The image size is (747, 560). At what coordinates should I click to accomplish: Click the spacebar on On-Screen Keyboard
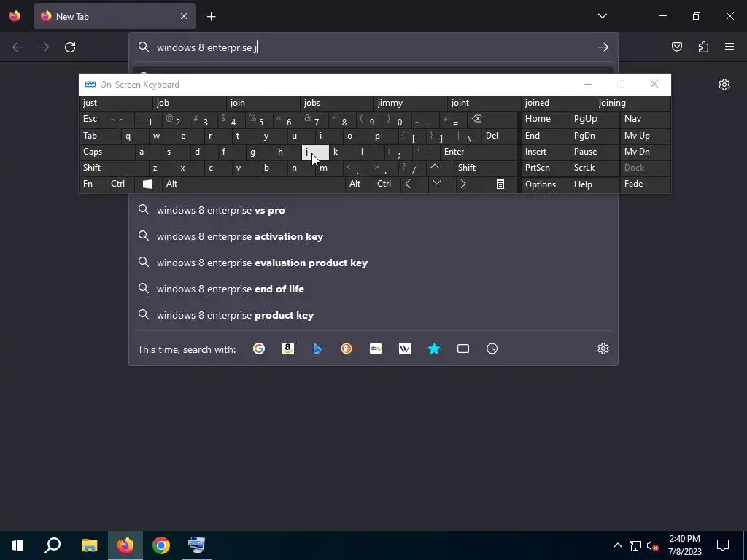click(267, 184)
